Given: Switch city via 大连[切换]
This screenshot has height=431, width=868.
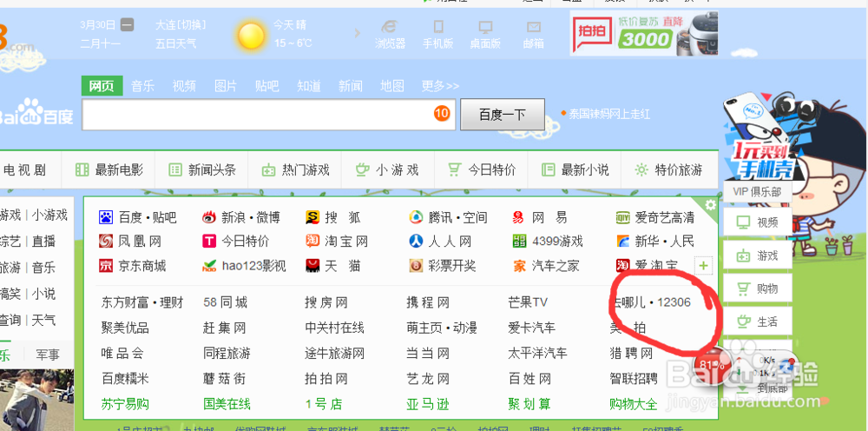Looking at the screenshot, I should click(x=181, y=25).
